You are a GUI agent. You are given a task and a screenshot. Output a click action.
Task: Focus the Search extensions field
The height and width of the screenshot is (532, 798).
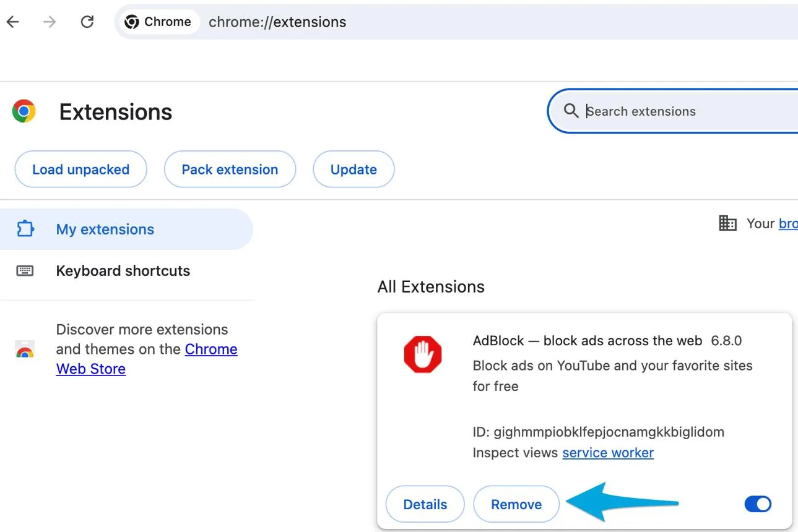coord(681,111)
